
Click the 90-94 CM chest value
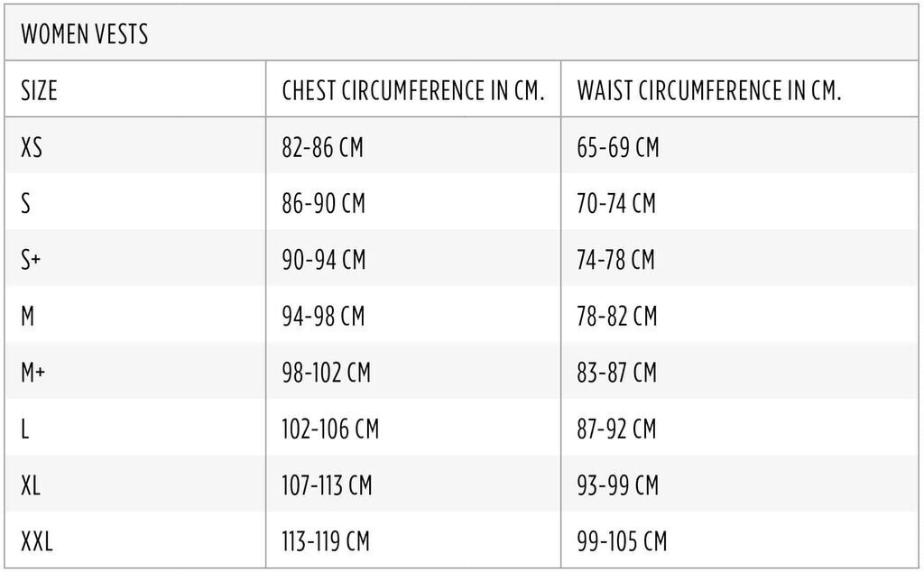(x=324, y=260)
